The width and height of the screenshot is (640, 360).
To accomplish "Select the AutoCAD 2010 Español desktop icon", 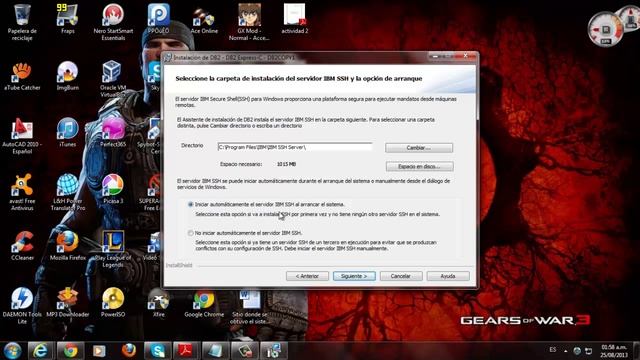I will (22, 136).
